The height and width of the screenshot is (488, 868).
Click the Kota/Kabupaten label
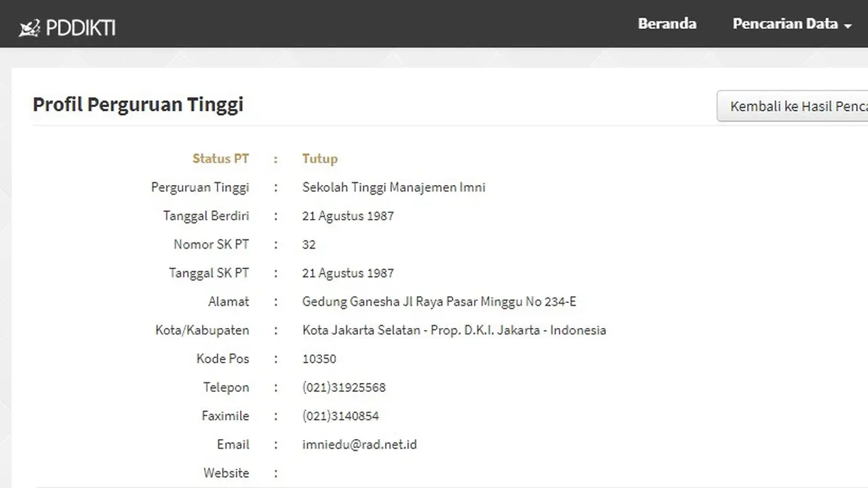[202, 330]
